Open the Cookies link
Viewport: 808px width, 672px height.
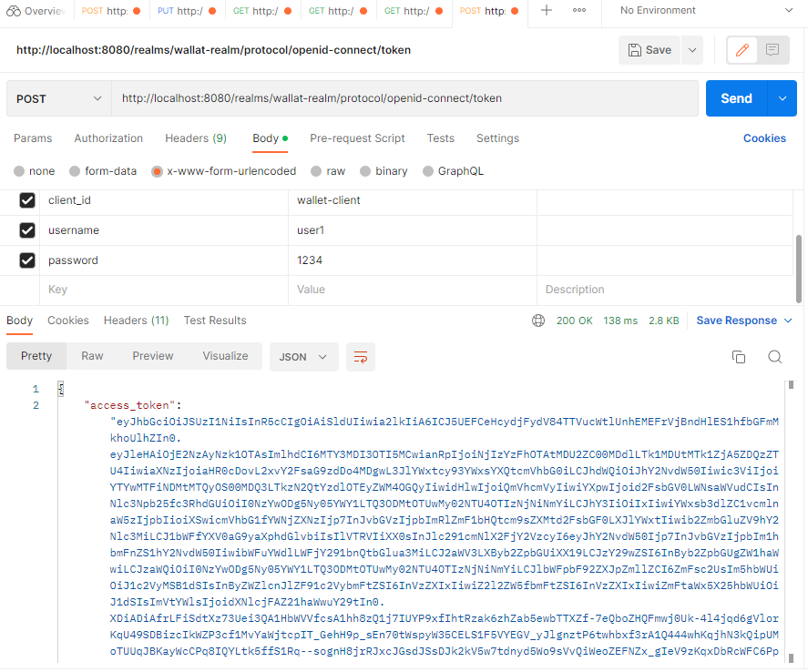coord(764,138)
